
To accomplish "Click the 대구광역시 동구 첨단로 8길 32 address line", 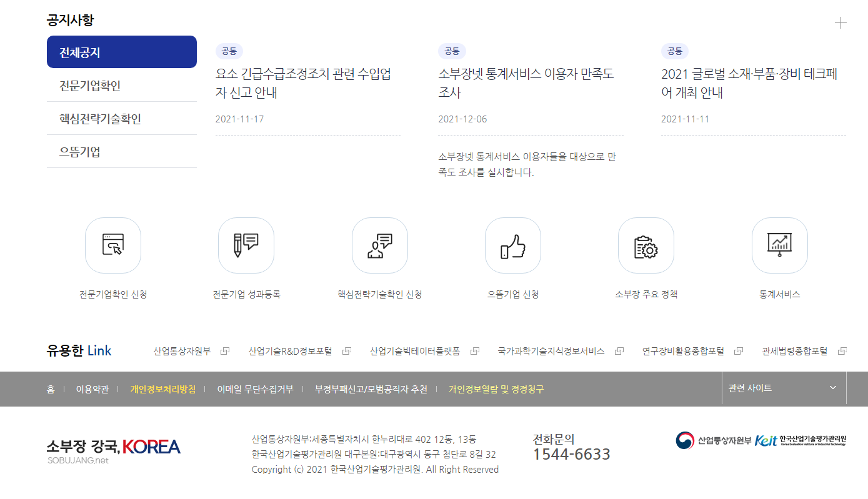I will click(374, 454).
